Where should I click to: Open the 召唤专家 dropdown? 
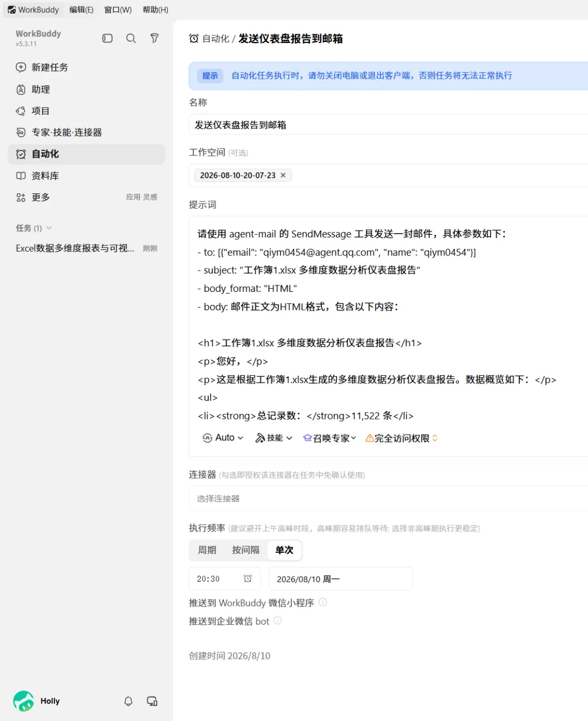pos(330,438)
